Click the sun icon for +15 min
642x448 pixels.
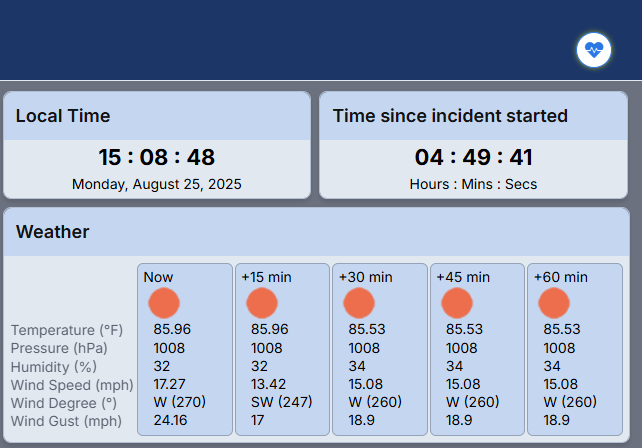coord(262,303)
